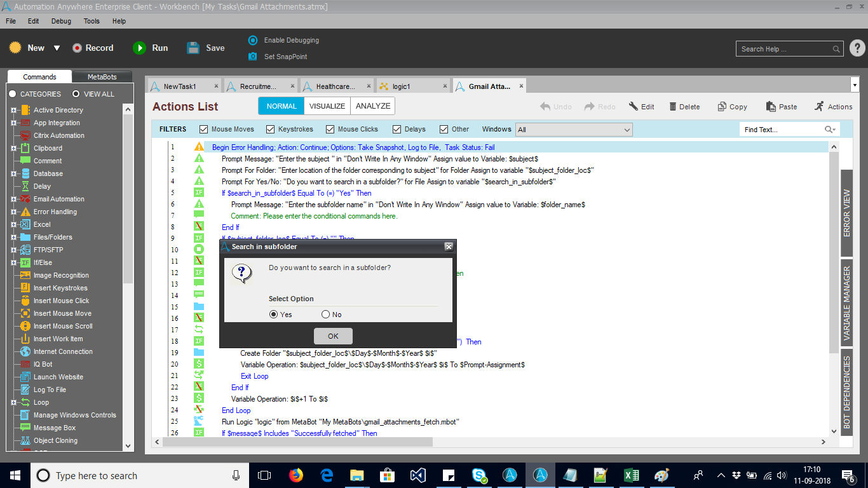Click the Actions running man icon
Image resolution: width=868 pixels, height=488 pixels.
click(819, 106)
